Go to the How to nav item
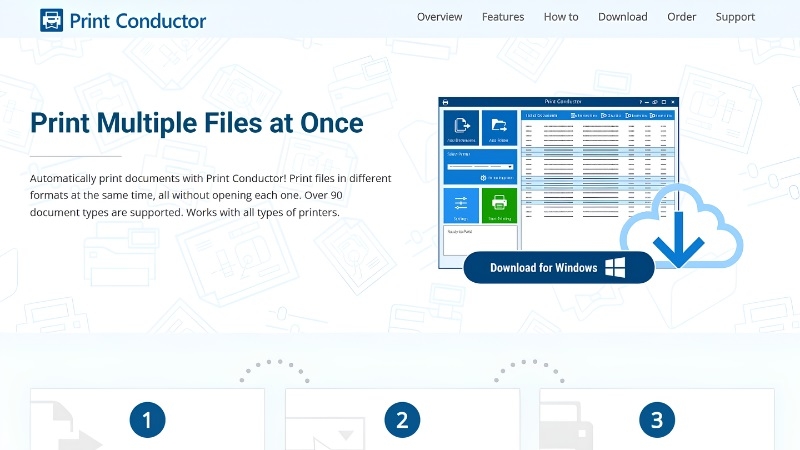This screenshot has width=800, height=450. (x=561, y=17)
